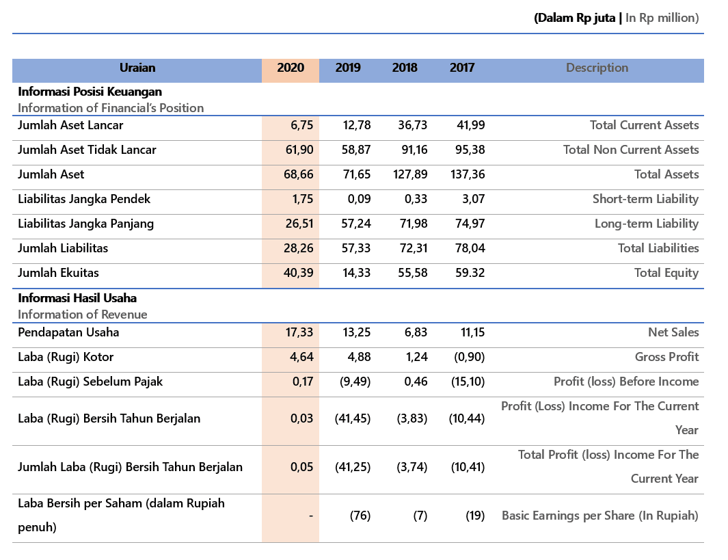
Task: Select the 'Laba (Rugi) Kotor' label
Action: 66,357
